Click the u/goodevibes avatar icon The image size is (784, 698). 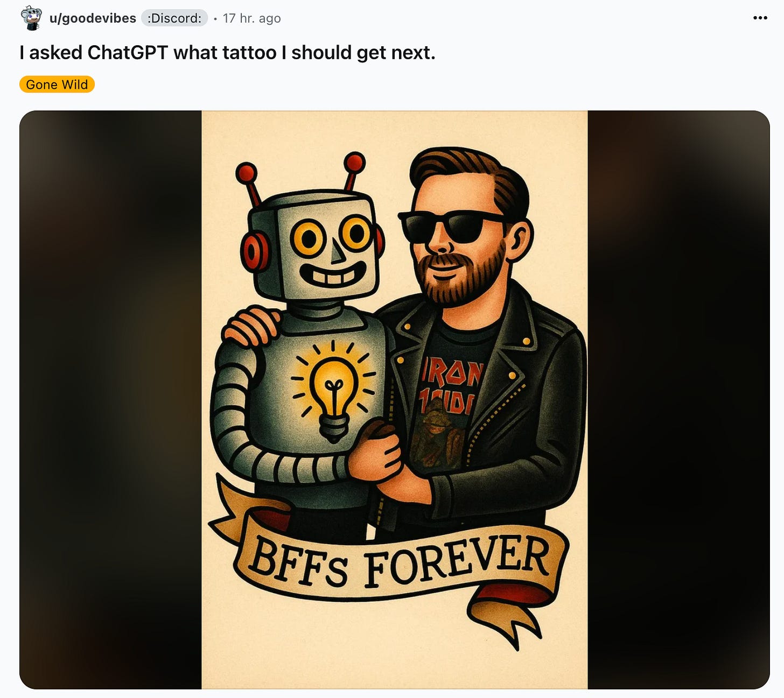coord(31,18)
